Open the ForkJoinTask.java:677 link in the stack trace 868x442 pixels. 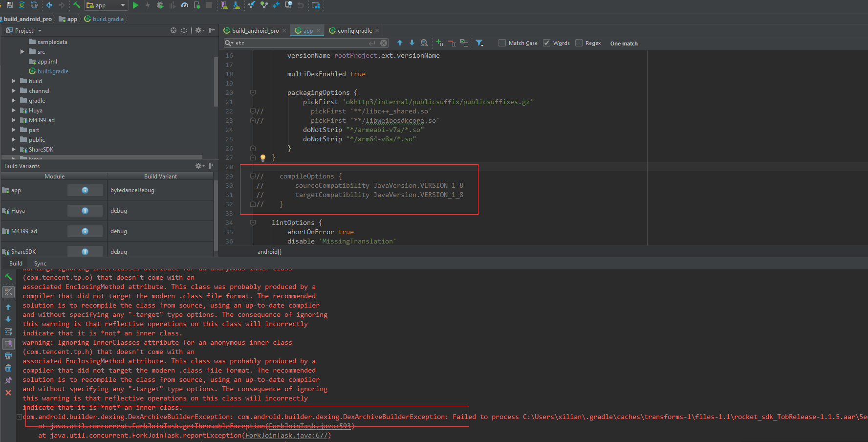tap(286, 435)
